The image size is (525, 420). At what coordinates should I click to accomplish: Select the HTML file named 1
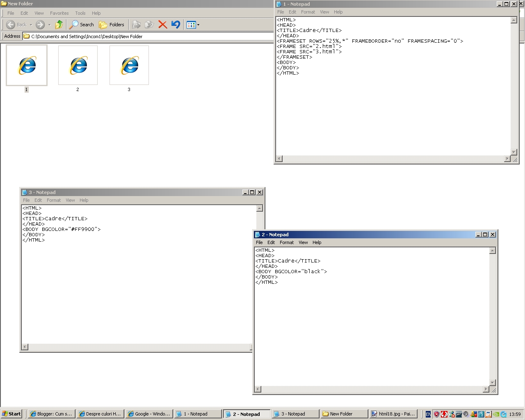coord(27,69)
